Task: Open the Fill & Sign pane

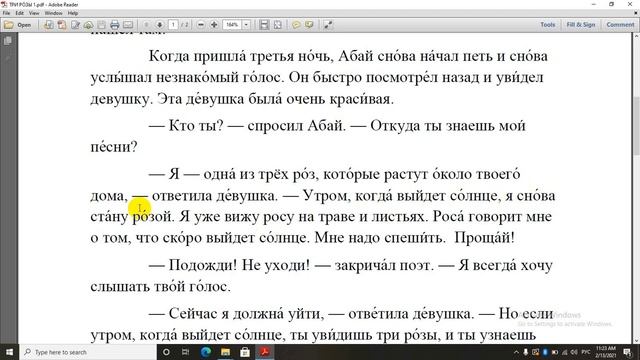Action: click(x=580, y=25)
